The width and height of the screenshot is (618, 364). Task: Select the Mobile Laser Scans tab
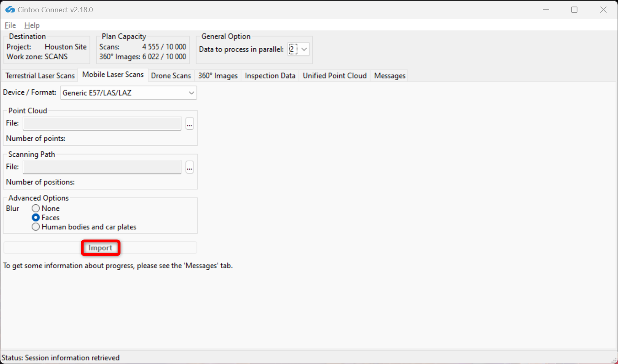click(113, 75)
